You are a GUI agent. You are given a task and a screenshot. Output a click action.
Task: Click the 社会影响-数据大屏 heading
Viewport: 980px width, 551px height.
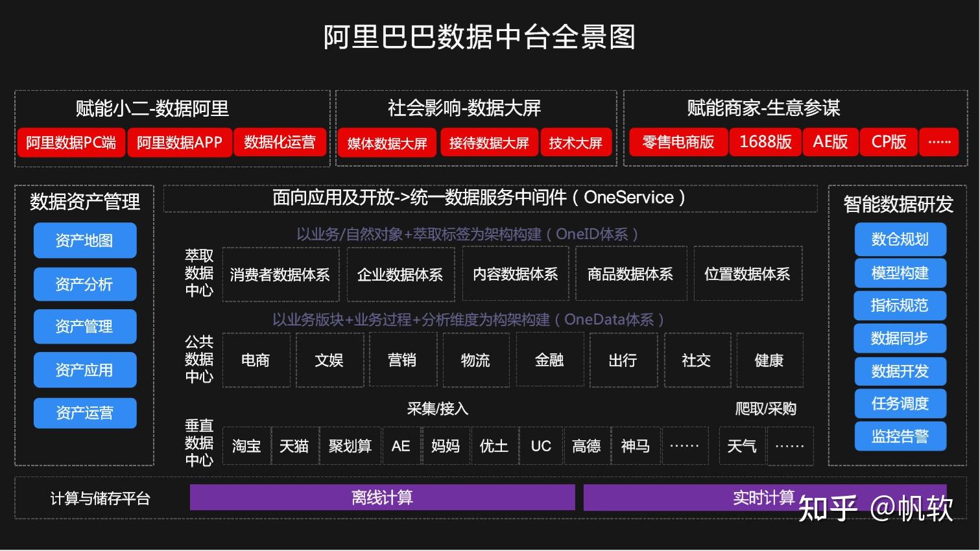[x=464, y=108]
